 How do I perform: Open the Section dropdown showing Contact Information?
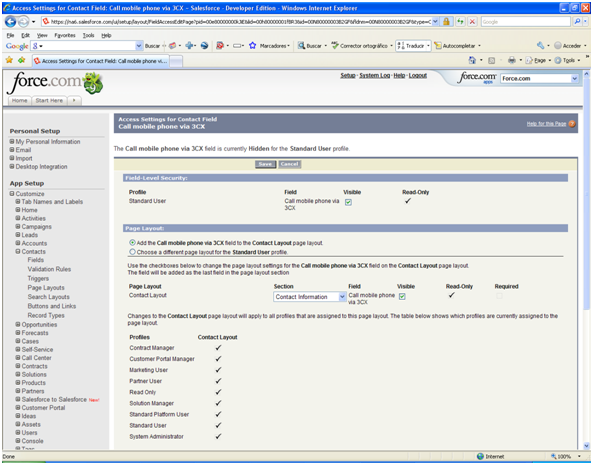coord(310,297)
